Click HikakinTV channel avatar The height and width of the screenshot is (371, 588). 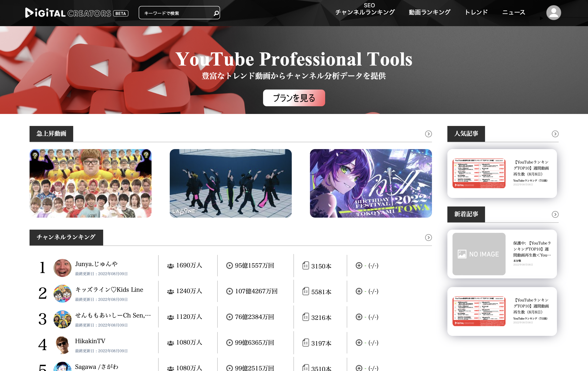coord(63,345)
